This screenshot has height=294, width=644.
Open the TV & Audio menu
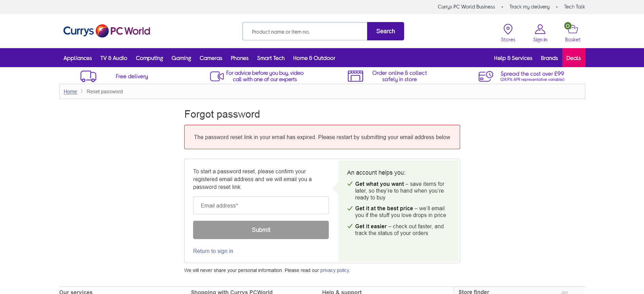(114, 58)
